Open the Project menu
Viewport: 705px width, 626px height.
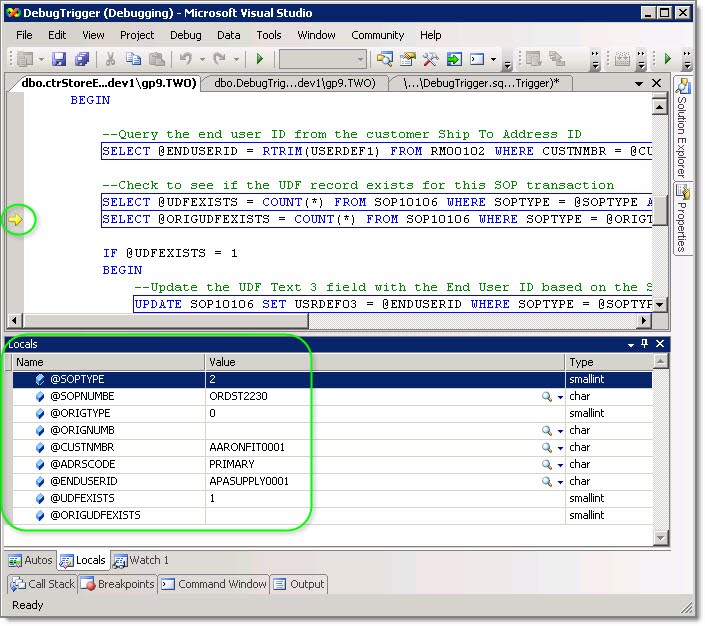[137, 35]
